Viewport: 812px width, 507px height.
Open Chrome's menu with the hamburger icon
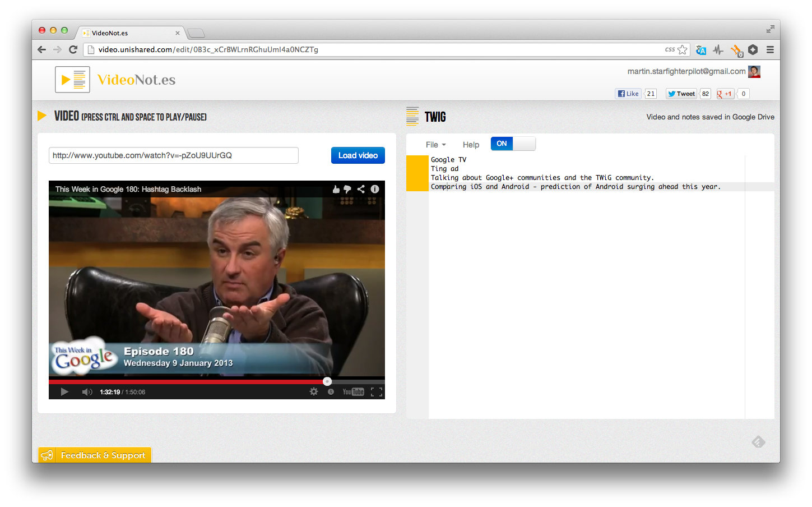click(x=770, y=49)
